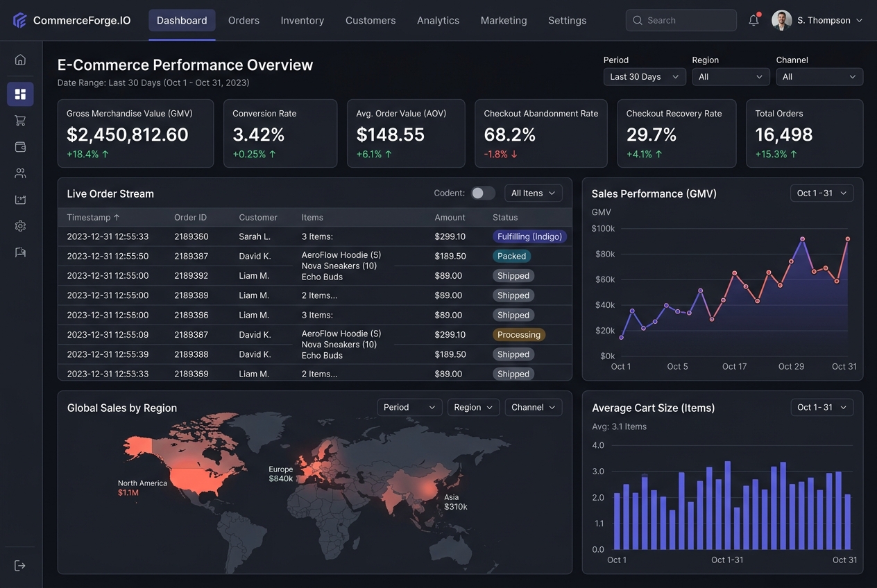This screenshot has width=877, height=588.
Task: Open the Home icon in sidebar
Action: coord(20,60)
